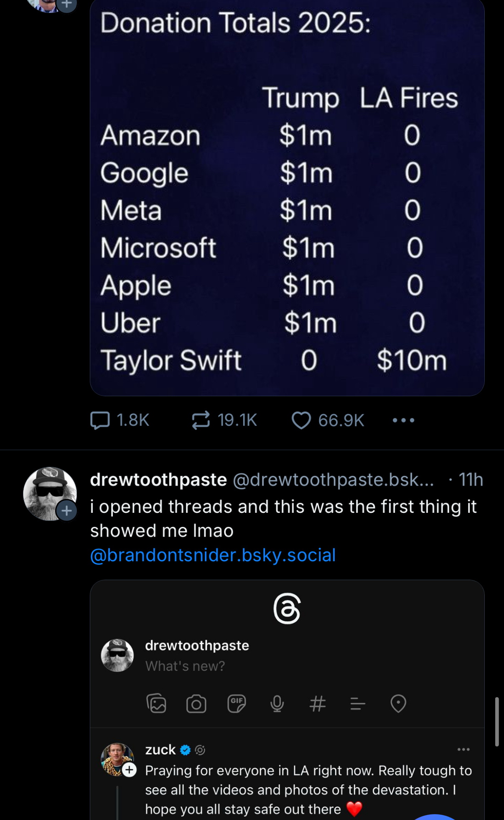Click the photo gallery icon in composer
This screenshot has height=820, width=504.
tap(156, 703)
